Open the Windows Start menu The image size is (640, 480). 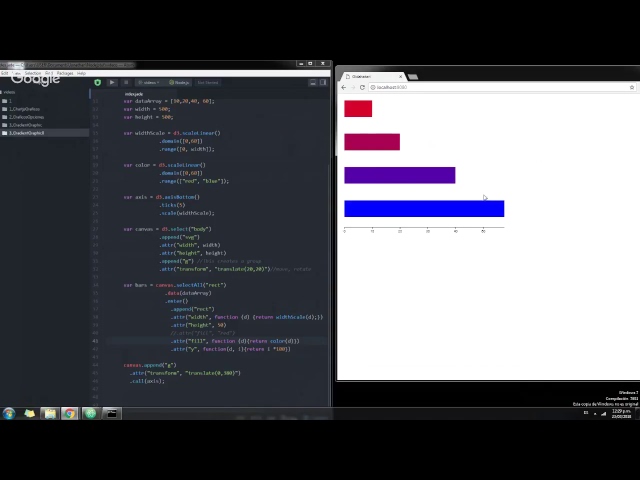tap(9, 413)
